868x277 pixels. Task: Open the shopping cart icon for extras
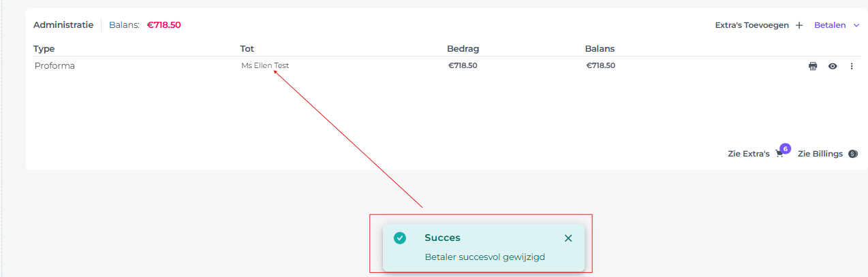click(x=779, y=154)
